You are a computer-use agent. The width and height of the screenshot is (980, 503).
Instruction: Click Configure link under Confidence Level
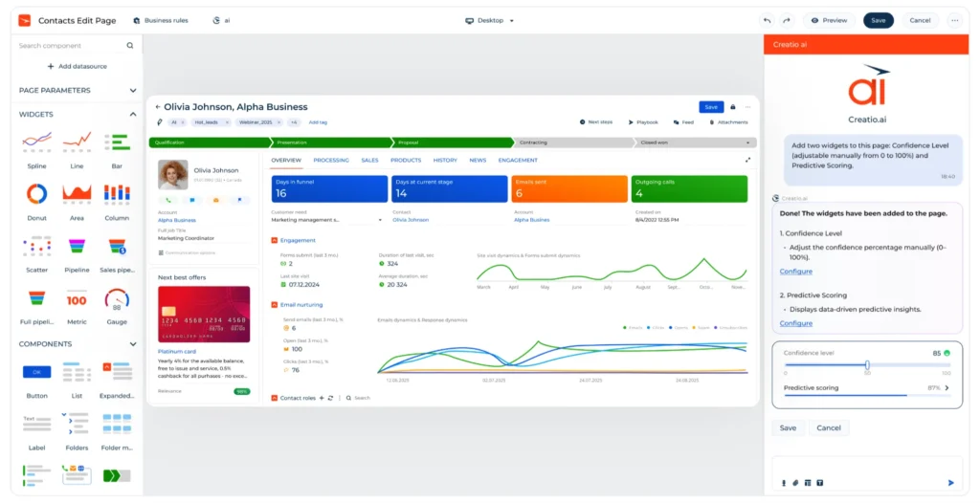click(x=795, y=272)
